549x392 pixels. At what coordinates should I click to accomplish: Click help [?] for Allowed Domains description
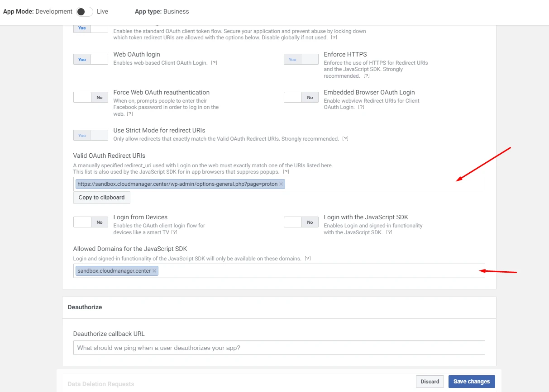pos(308,259)
